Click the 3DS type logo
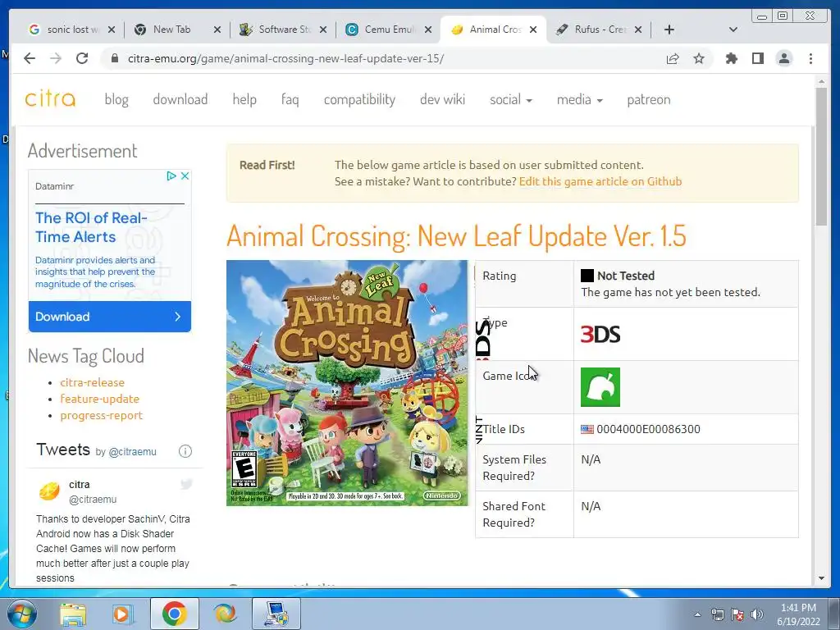 (600, 335)
